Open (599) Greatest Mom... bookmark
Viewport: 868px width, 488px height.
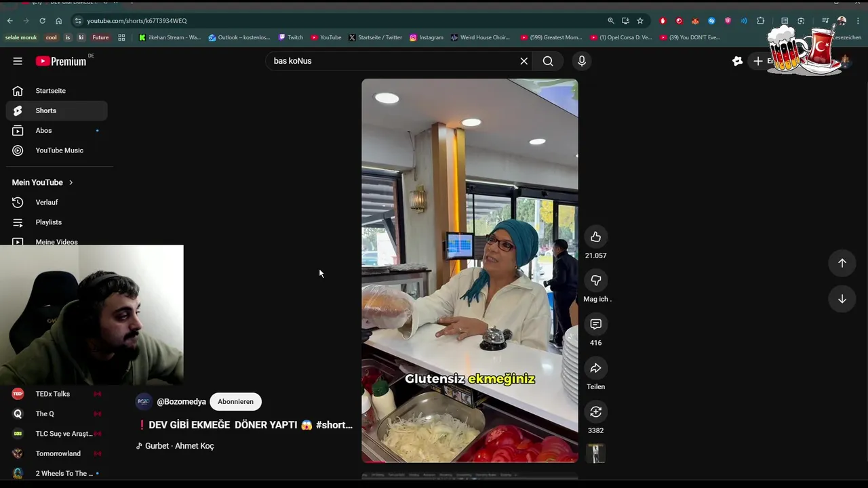(551, 38)
